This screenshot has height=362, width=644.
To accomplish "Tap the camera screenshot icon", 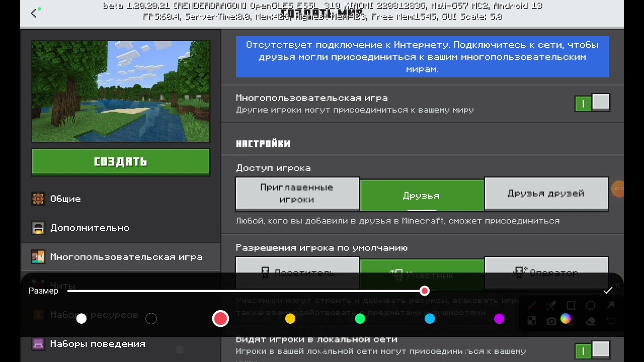I will [551, 321].
